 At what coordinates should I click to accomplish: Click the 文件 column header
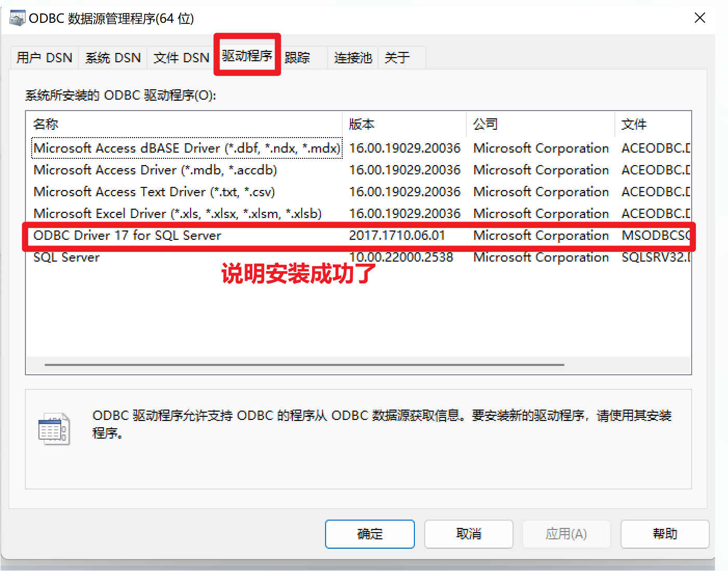pos(653,124)
